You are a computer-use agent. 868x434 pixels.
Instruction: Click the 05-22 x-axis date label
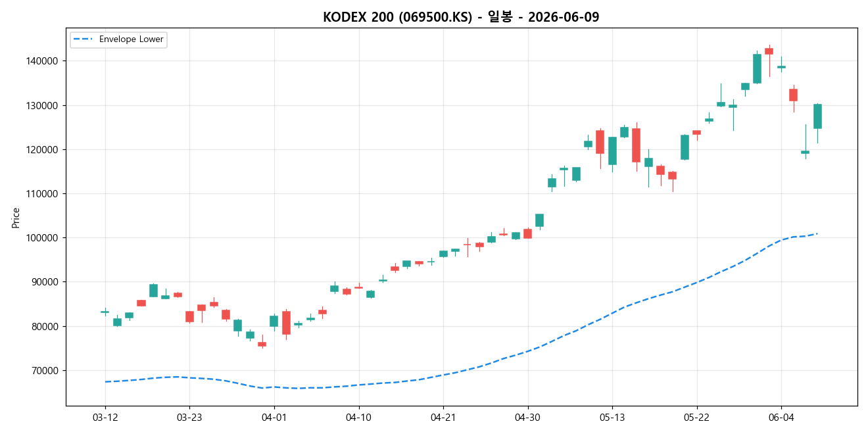696,416
